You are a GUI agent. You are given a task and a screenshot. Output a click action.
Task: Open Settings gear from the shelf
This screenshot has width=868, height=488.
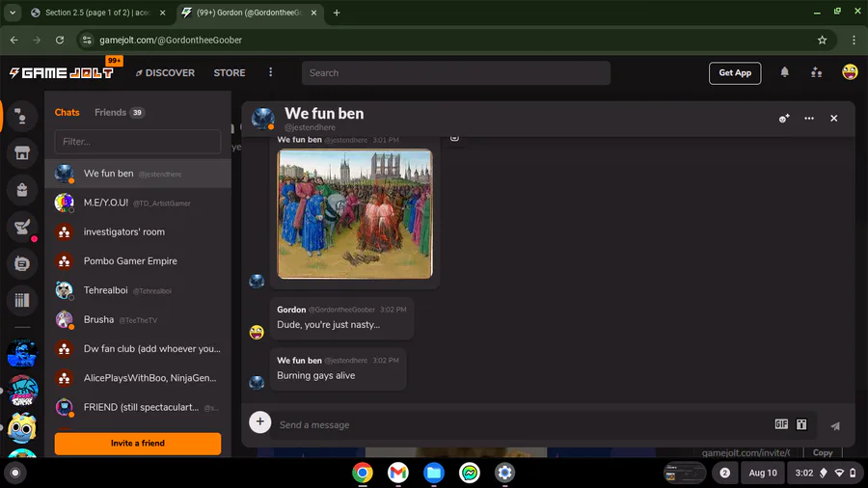point(504,473)
